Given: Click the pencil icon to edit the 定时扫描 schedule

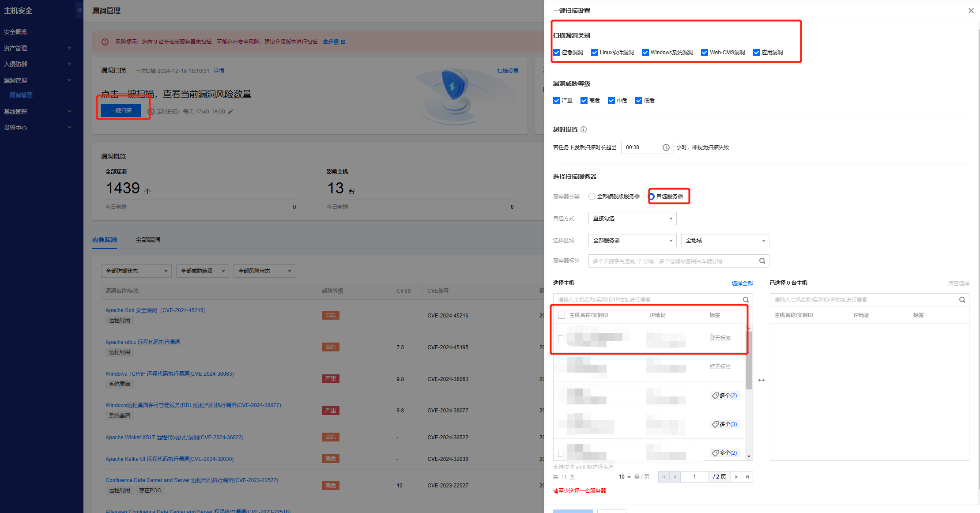Looking at the screenshot, I should [x=230, y=112].
